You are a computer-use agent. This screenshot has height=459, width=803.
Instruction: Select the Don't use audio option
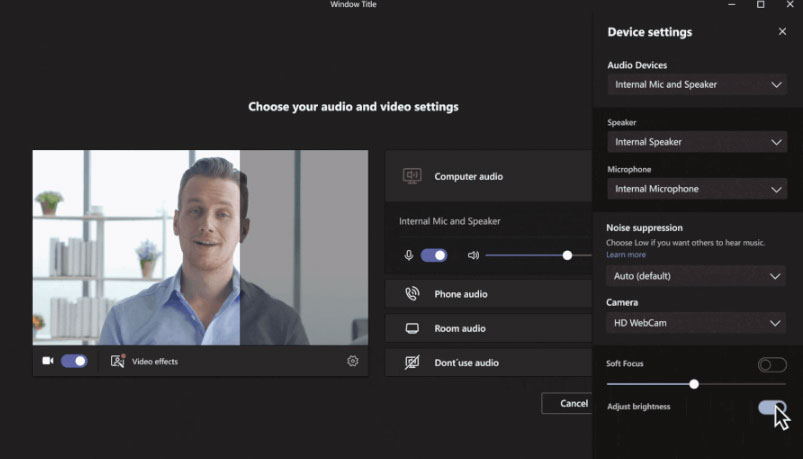click(466, 363)
